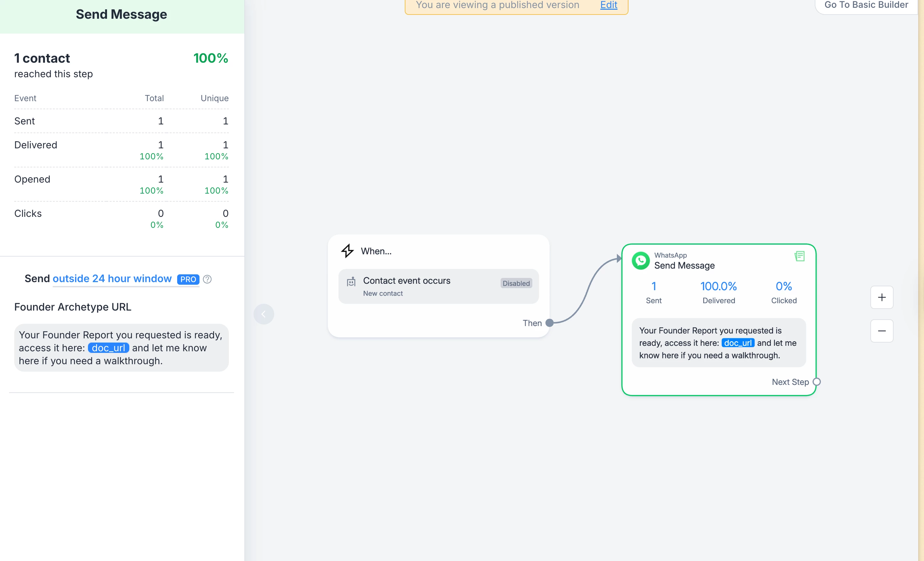The image size is (924, 561).
Task: Zoom in with the plus button
Action: coord(881,298)
